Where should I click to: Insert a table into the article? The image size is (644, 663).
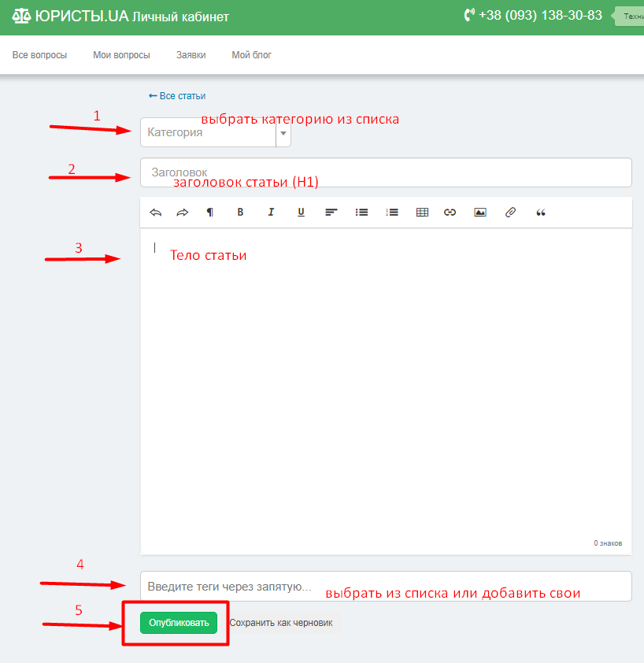point(423,213)
